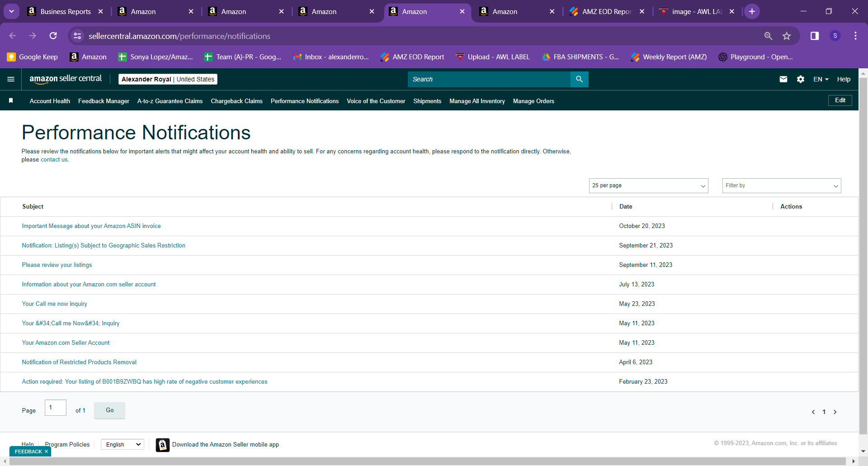Screen dimensions: 868x466
Task: Open the tab search dropdown arrow
Action: pyautogui.click(x=11, y=11)
